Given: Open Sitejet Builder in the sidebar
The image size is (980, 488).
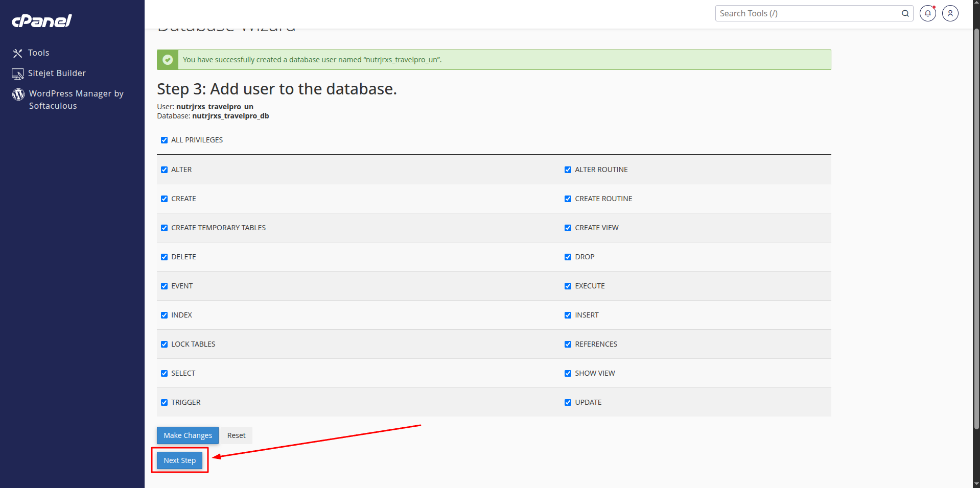Looking at the screenshot, I should [57, 73].
